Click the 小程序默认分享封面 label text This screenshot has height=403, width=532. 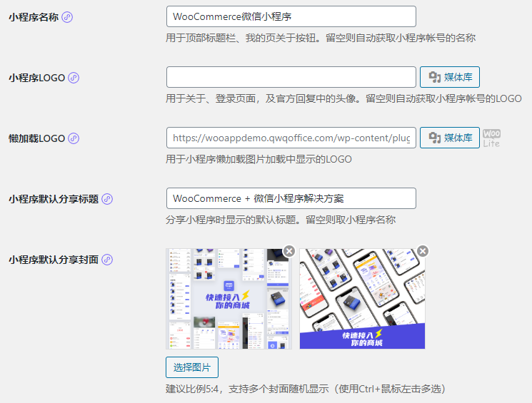(54, 260)
